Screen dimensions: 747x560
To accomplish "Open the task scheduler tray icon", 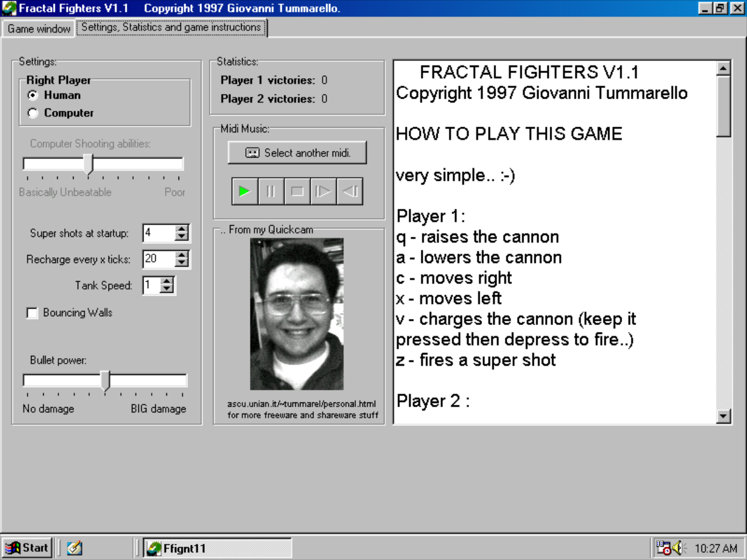I will pos(664,548).
